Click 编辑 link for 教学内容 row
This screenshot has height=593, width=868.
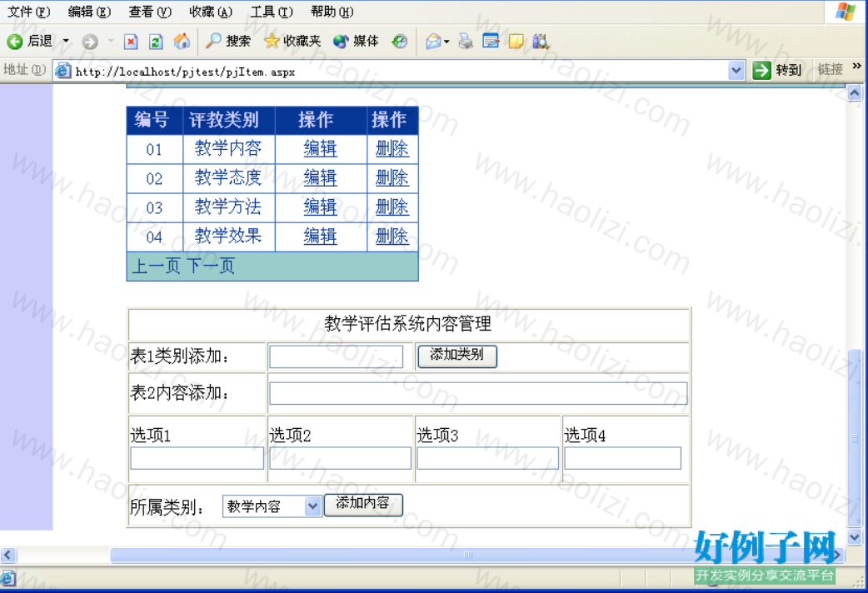pos(320,148)
